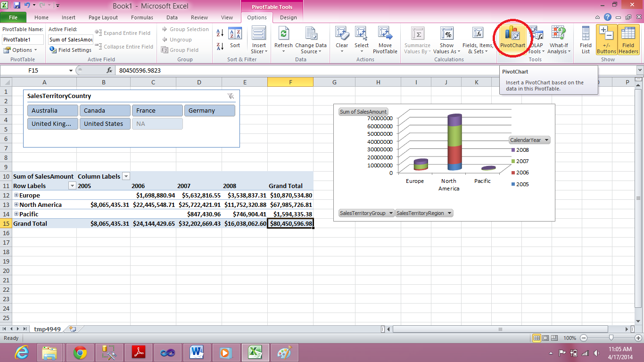The height and width of the screenshot is (362, 644).
Task: Open the File tab
Action: point(13,17)
